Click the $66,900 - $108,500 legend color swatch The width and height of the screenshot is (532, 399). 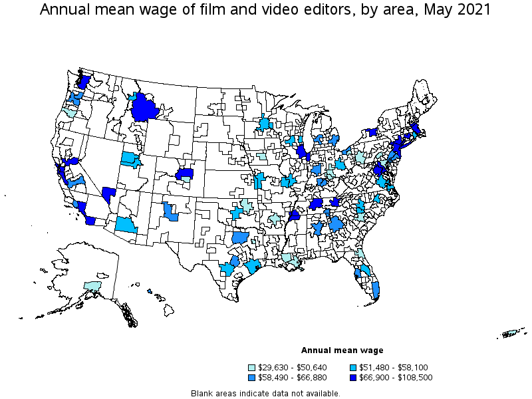[x=353, y=378]
